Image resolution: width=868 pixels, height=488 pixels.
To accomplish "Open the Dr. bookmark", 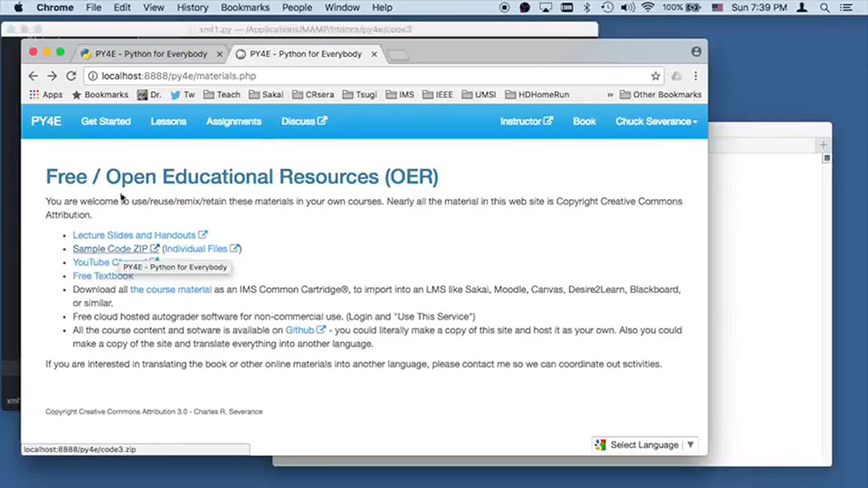I will tap(149, 94).
